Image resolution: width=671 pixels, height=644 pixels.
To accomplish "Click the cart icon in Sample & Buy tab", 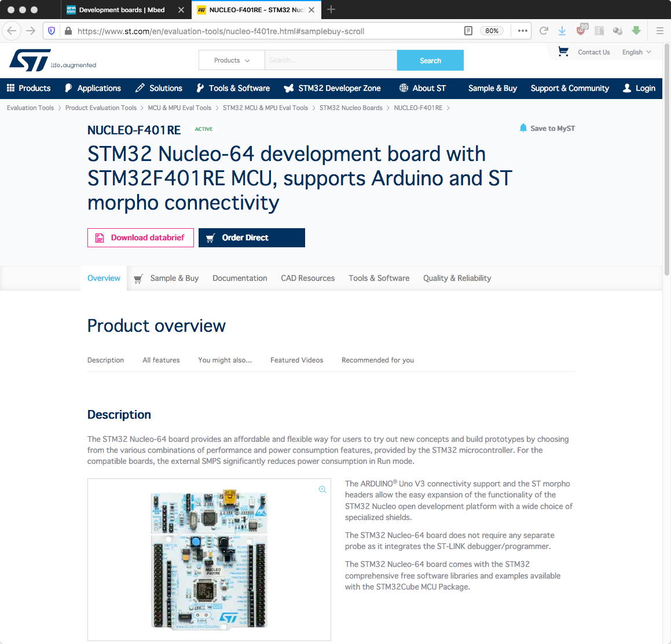I will pos(138,279).
